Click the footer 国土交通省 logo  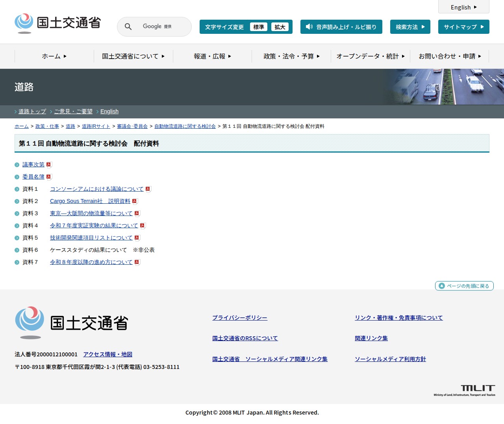click(x=72, y=323)
